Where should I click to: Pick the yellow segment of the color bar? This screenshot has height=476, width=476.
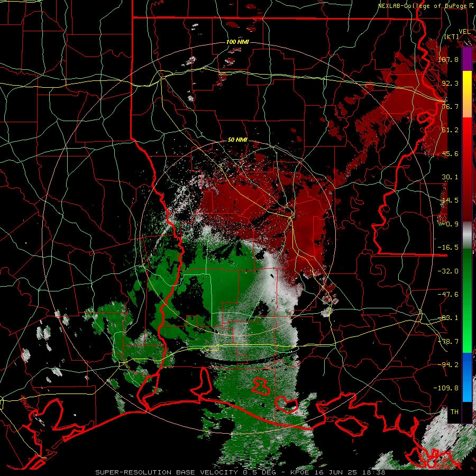[x=467, y=94]
